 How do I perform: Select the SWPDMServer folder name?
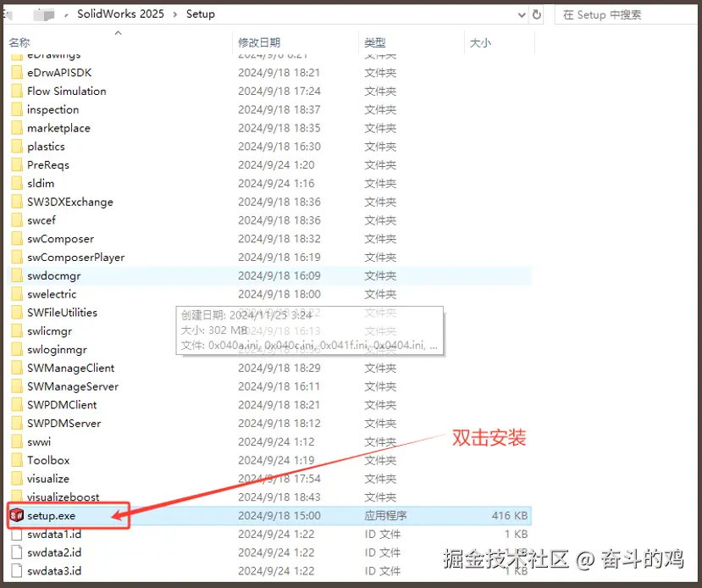point(64,423)
